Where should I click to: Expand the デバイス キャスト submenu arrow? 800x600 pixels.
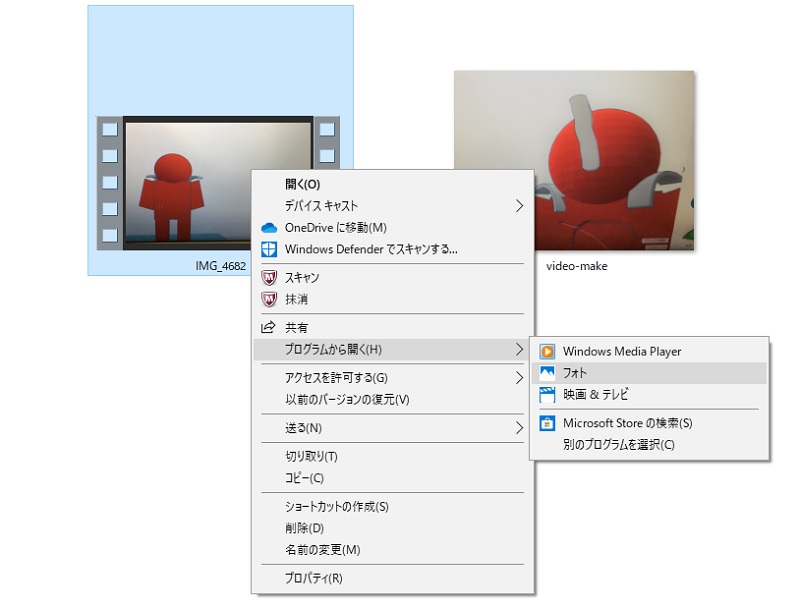coord(519,206)
